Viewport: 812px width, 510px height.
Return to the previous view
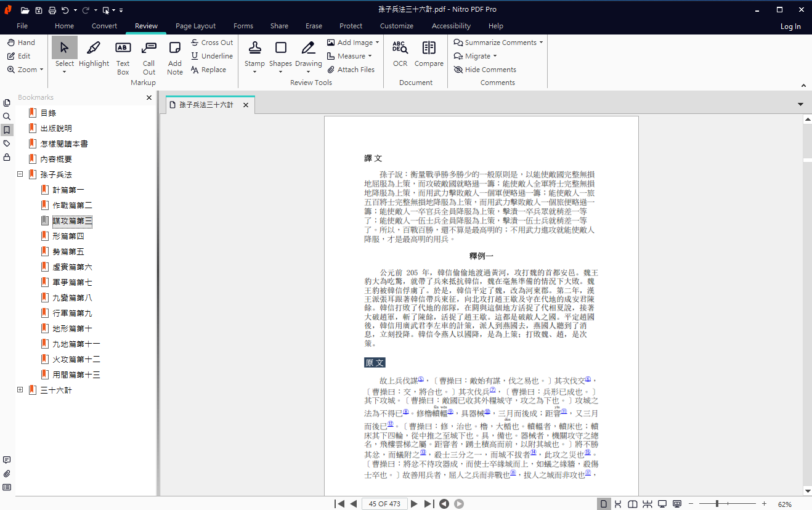(x=444, y=504)
